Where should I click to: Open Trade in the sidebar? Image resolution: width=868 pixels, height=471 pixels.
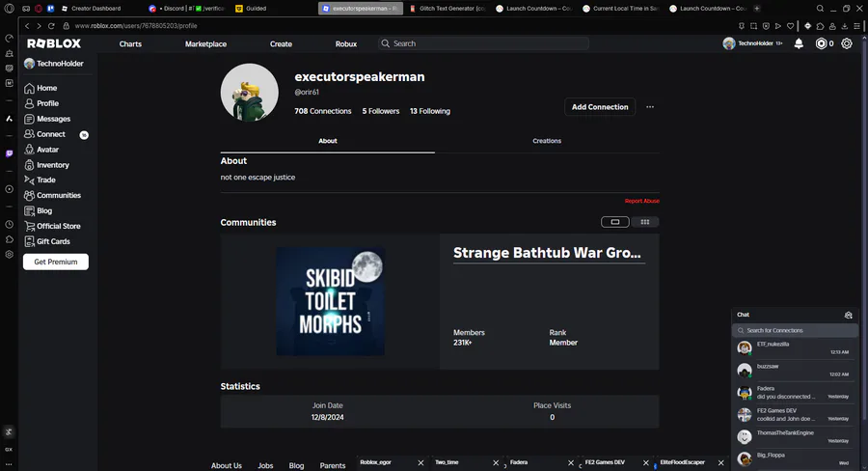coord(40,180)
